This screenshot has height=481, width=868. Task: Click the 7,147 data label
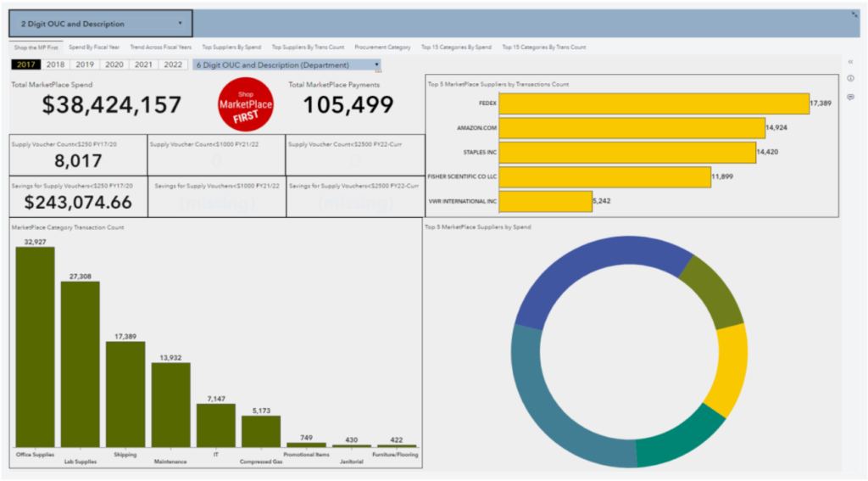216,399
